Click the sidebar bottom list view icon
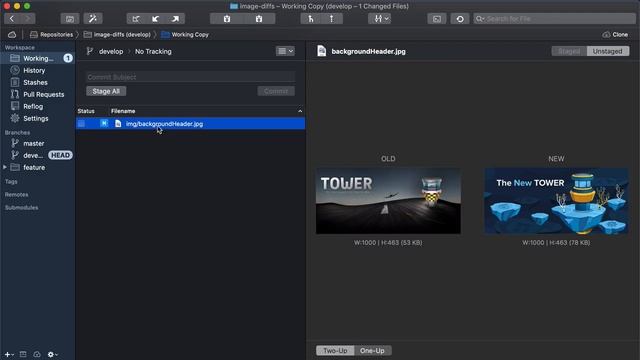The width and height of the screenshot is (640, 360). coord(23,354)
